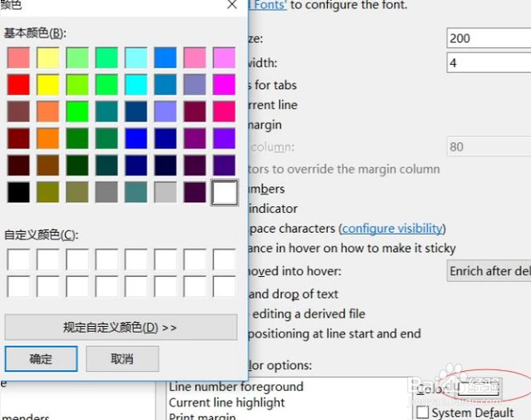Choose the sky blue swatch in top row
Viewport: 531px width, 420px height.
click(166, 57)
